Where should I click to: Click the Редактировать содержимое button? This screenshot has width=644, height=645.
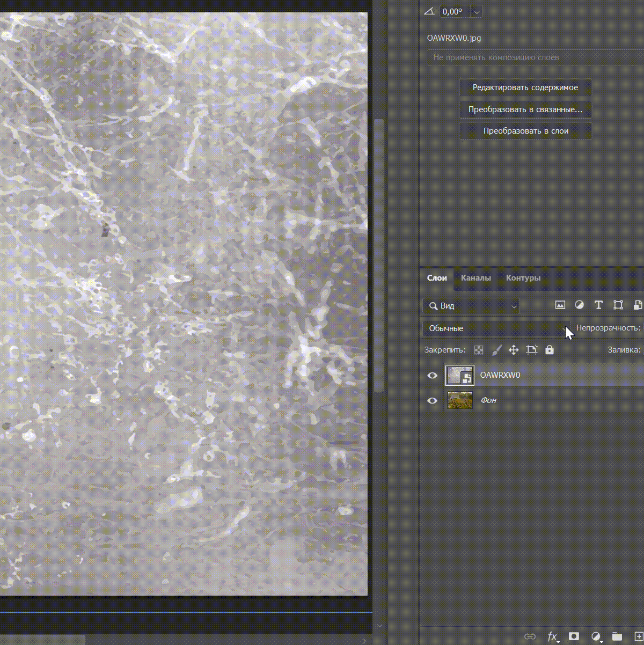[525, 87]
